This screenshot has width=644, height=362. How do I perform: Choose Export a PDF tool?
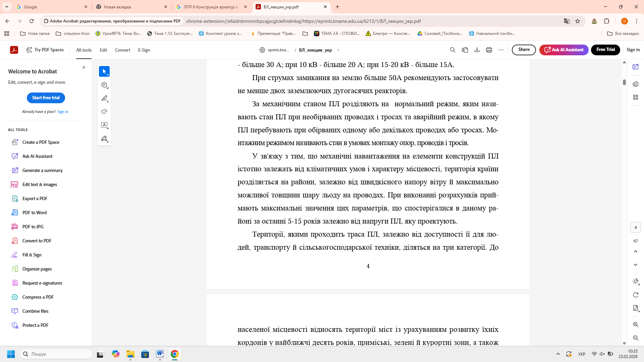(35, 198)
